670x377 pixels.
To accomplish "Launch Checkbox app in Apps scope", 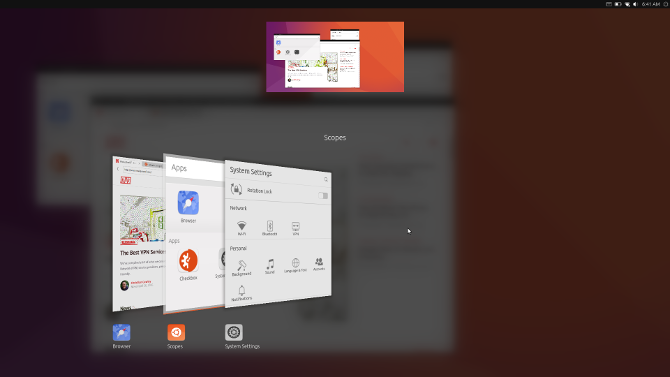I will pyautogui.click(x=188, y=265).
